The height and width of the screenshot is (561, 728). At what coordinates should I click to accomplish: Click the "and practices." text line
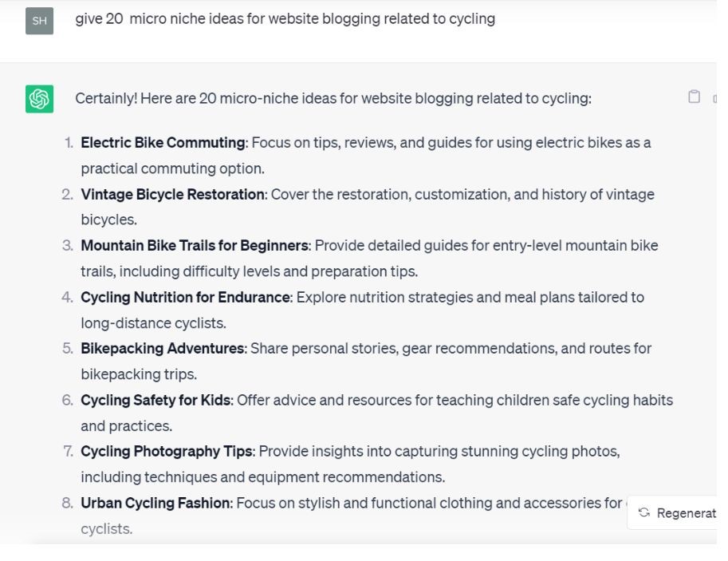(126, 425)
